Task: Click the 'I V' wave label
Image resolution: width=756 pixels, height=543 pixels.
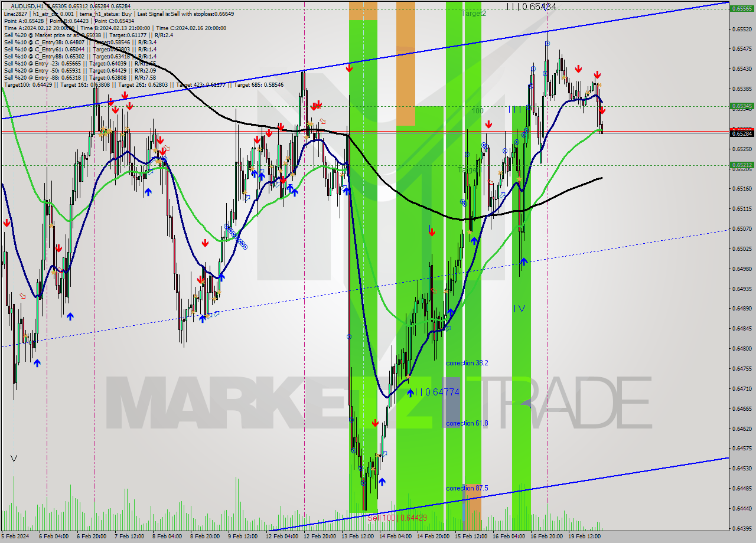Action: 519,308
